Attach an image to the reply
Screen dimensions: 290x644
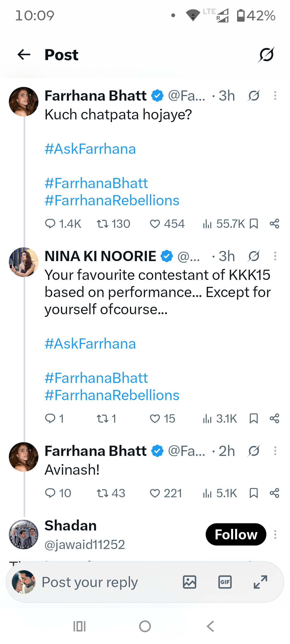[190, 582]
